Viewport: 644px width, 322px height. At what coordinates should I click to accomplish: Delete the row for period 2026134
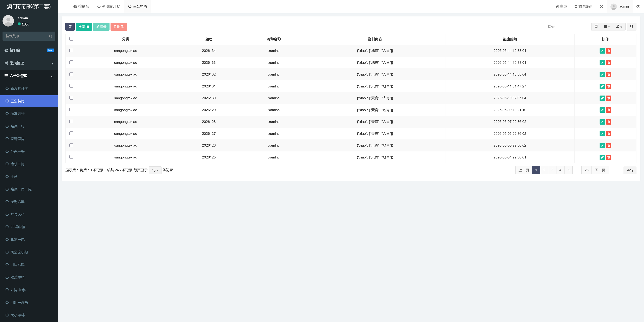click(608, 51)
